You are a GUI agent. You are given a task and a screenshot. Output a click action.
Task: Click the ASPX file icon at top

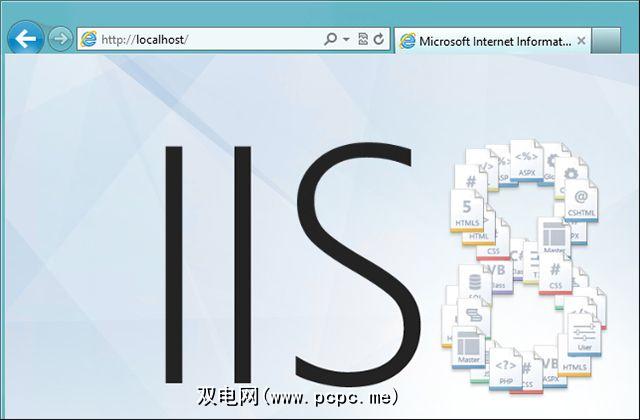tap(526, 164)
